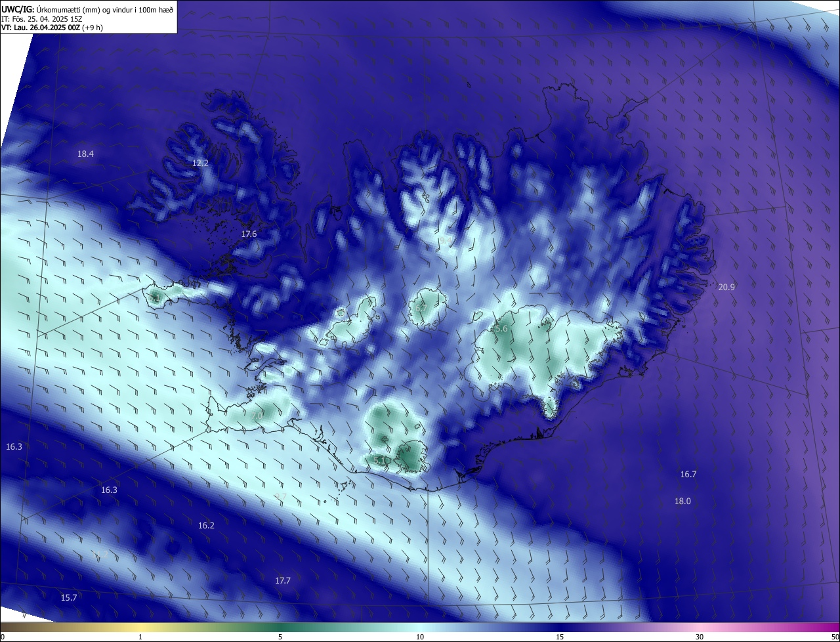Click the 18.0 value label
This screenshot has width=840, height=642.
(682, 501)
